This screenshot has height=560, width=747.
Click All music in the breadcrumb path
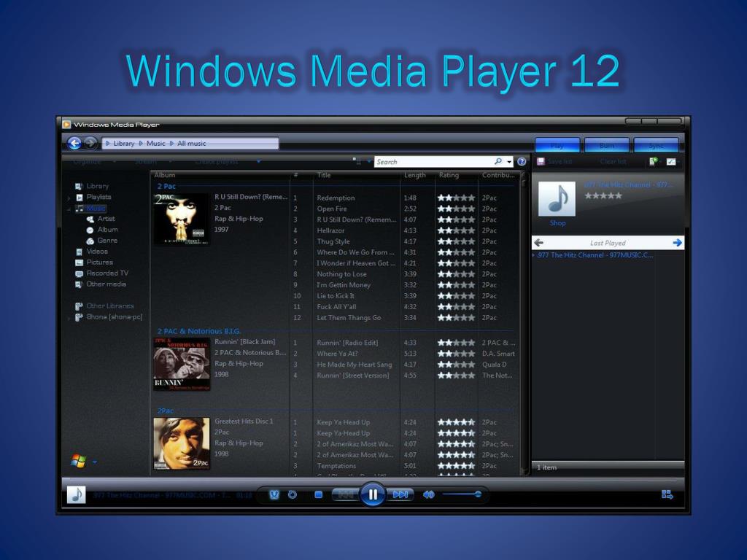click(x=192, y=144)
